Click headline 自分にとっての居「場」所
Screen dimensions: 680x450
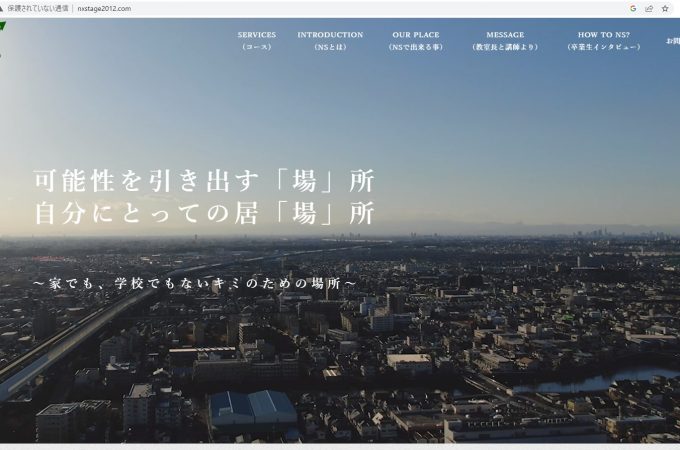pyautogui.click(x=204, y=213)
